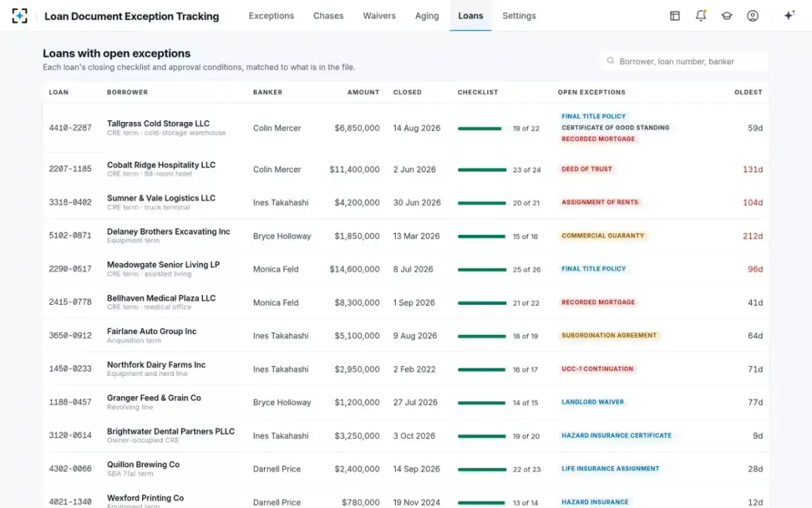812x508 pixels.
Task: Click Granger Feed & Grain checklist progress bar
Action: pyautogui.click(x=482, y=402)
